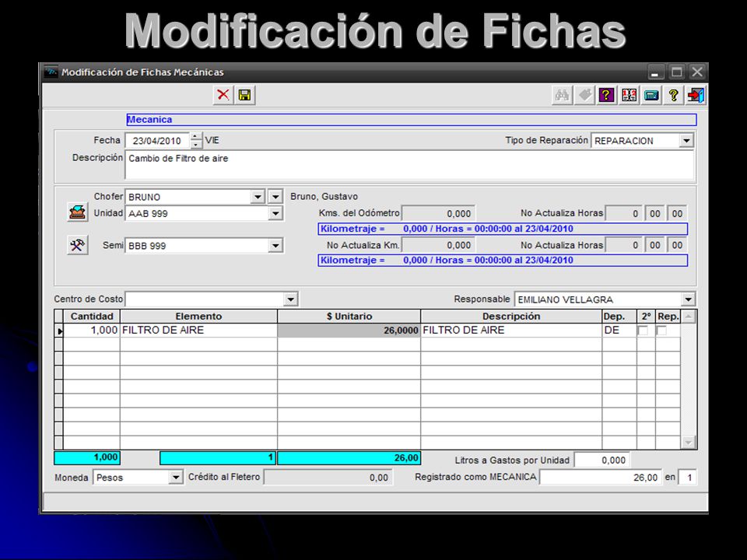Click the binoculars search icon
The image size is (747, 560).
tap(562, 95)
